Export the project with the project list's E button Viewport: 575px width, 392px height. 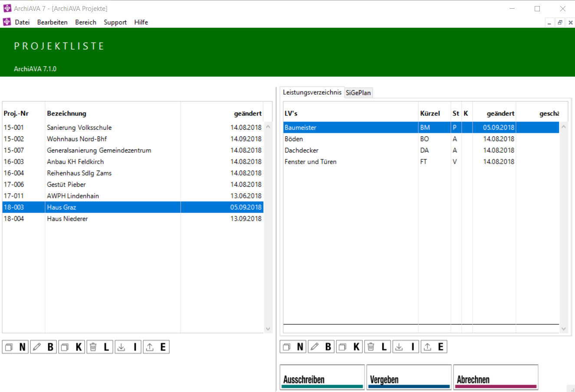[156, 347]
